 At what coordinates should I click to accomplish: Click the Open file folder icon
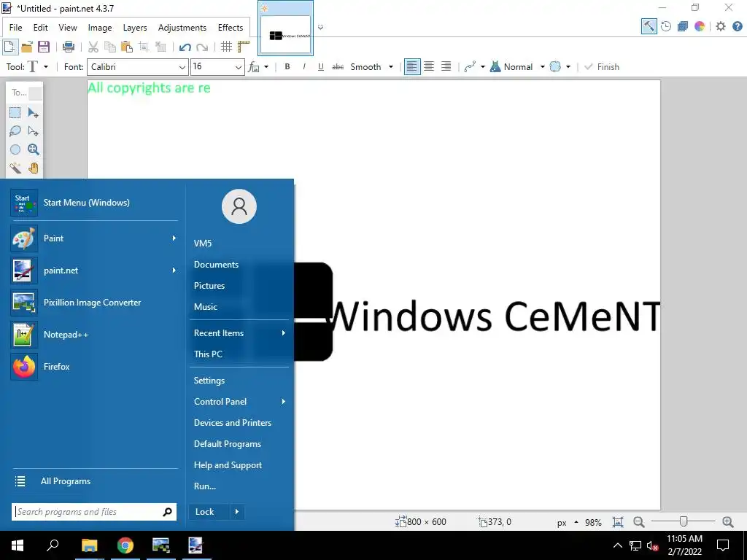(27, 46)
